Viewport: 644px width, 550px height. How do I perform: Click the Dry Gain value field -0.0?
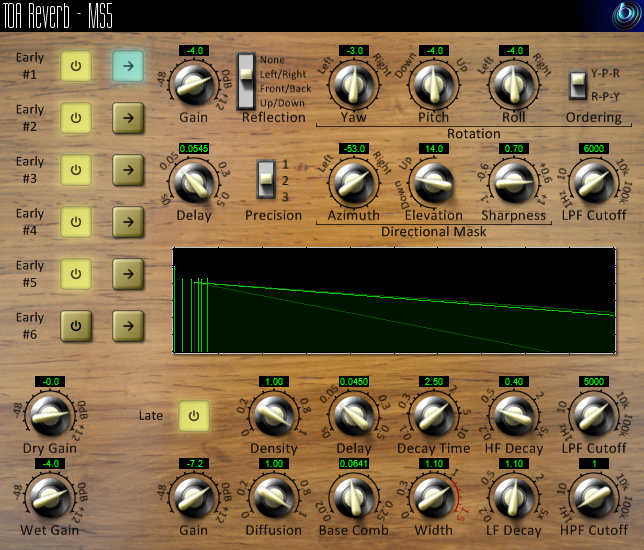(x=50, y=382)
